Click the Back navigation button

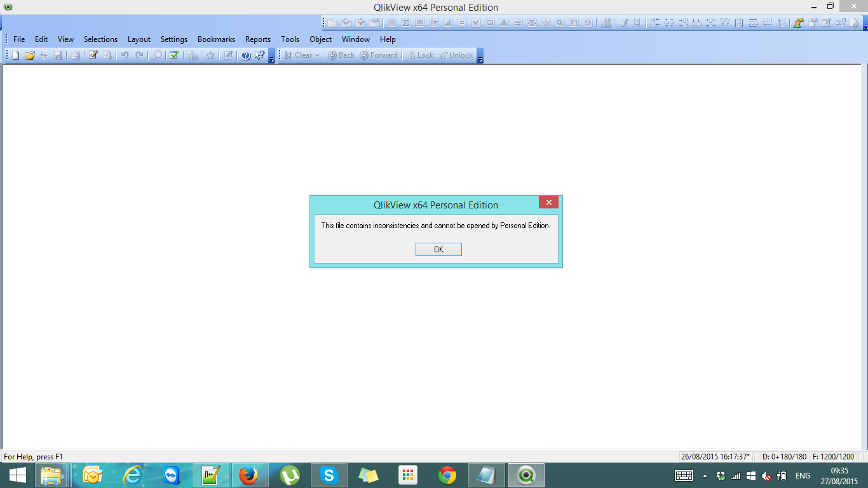pyautogui.click(x=341, y=55)
